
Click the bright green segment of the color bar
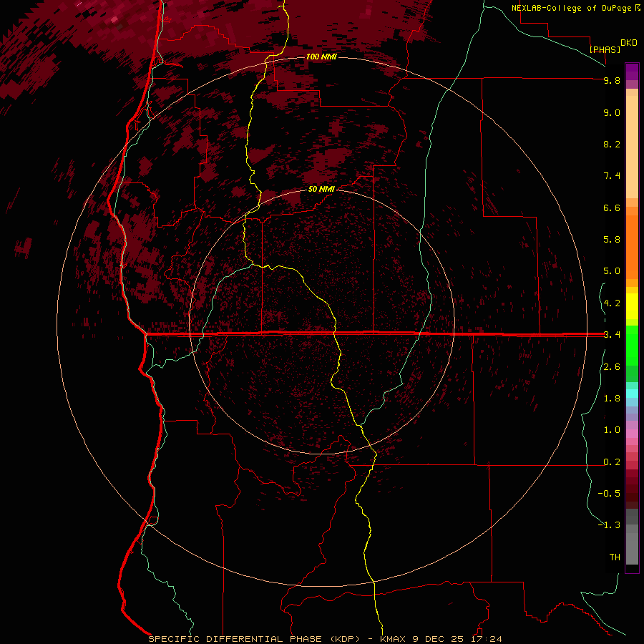click(632, 345)
